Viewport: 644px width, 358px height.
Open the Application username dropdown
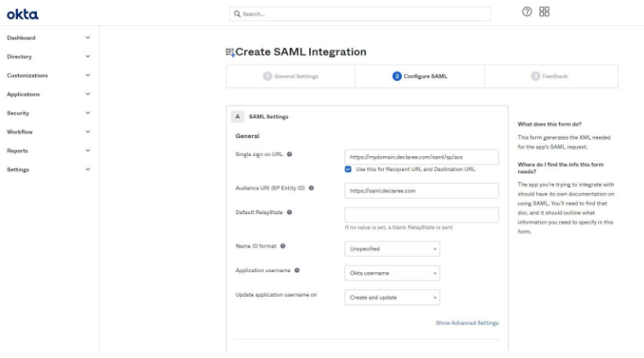[393, 273]
